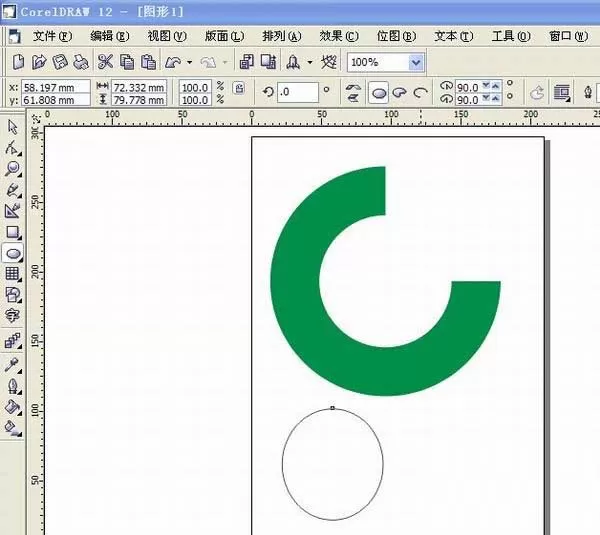Image resolution: width=600 pixels, height=535 pixels.
Task: Click the y position field 61.808 mm
Action: pos(55,100)
